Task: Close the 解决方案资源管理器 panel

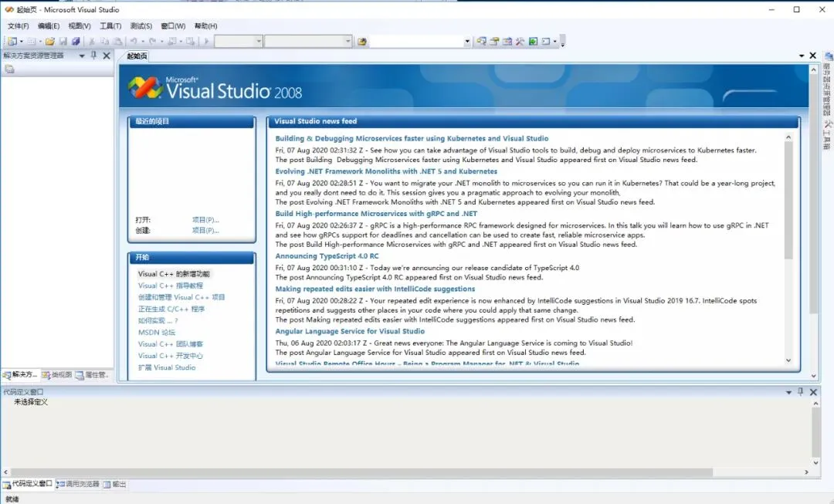Action: pos(107,56)
